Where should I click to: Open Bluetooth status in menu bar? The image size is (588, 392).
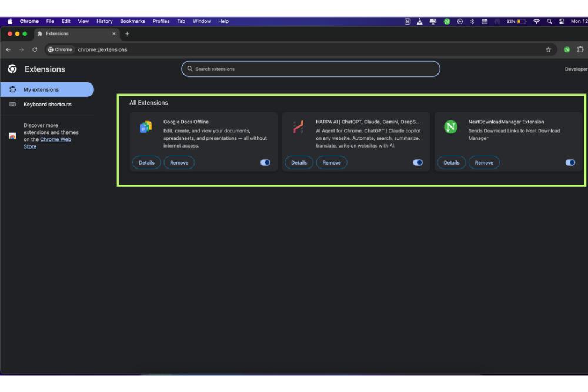click(x=472, y=21)
